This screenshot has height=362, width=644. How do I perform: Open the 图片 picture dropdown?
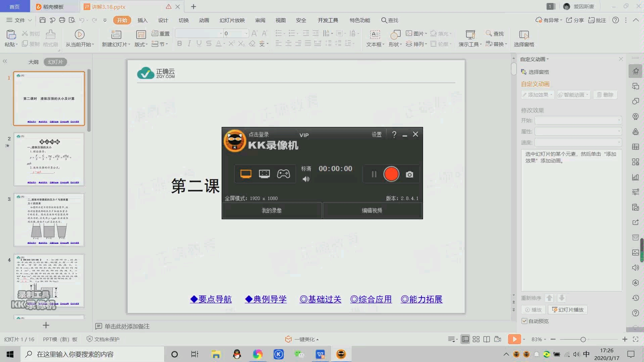[416, 33]
